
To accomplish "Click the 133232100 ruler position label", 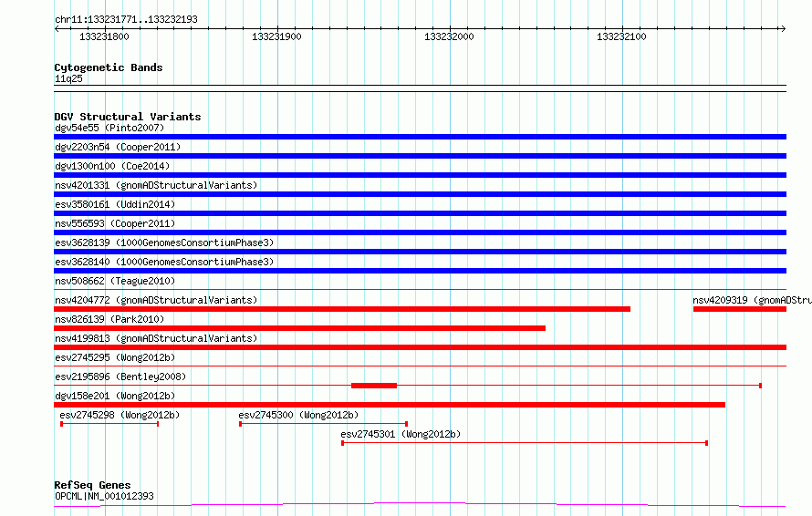I will tap(621, 36).
